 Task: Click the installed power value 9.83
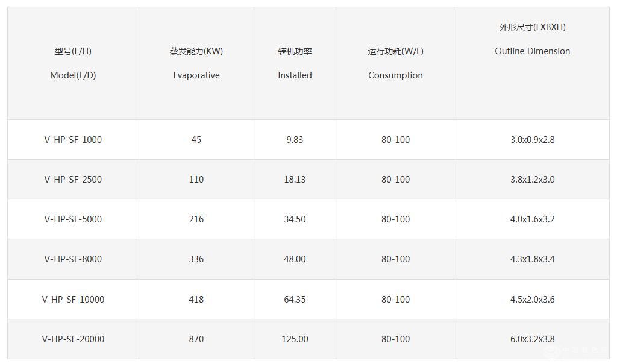tap(295, 140)
